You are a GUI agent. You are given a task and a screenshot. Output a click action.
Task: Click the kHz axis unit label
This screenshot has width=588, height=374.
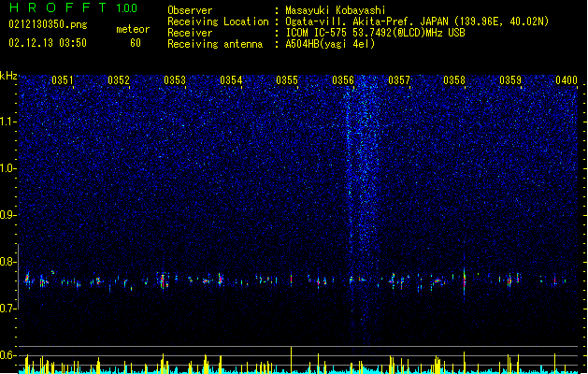(8, 76)
